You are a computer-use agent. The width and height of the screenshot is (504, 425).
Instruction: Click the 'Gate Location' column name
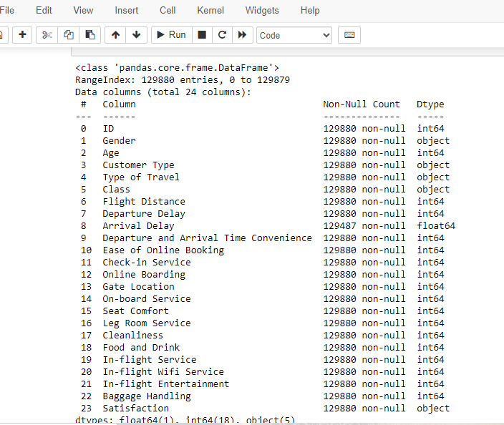click(x=138, y=286)
